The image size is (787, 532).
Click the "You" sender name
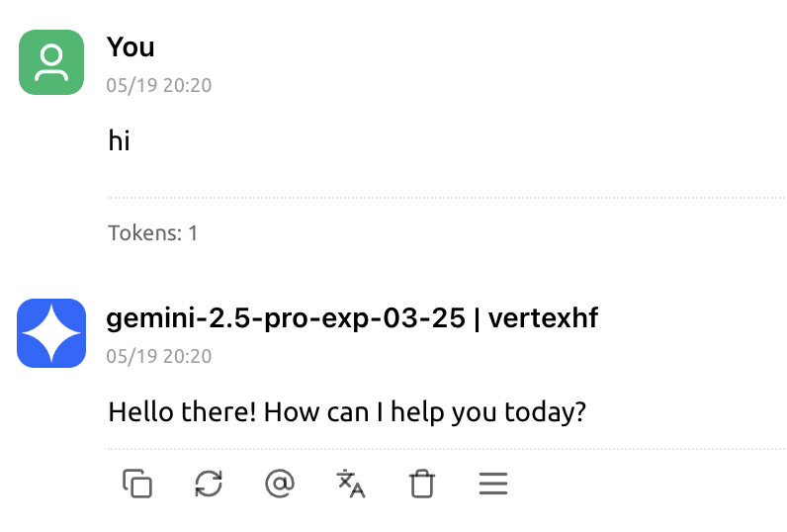click(131, 46)
